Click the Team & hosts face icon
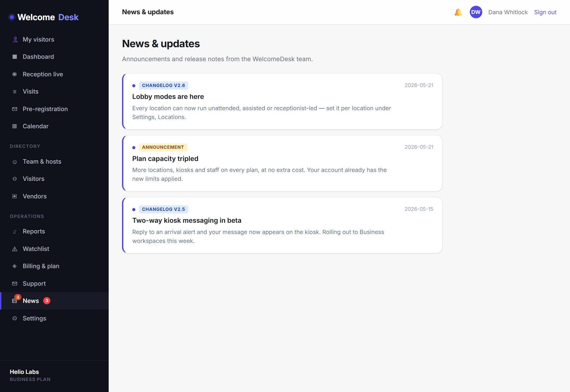 15,162
